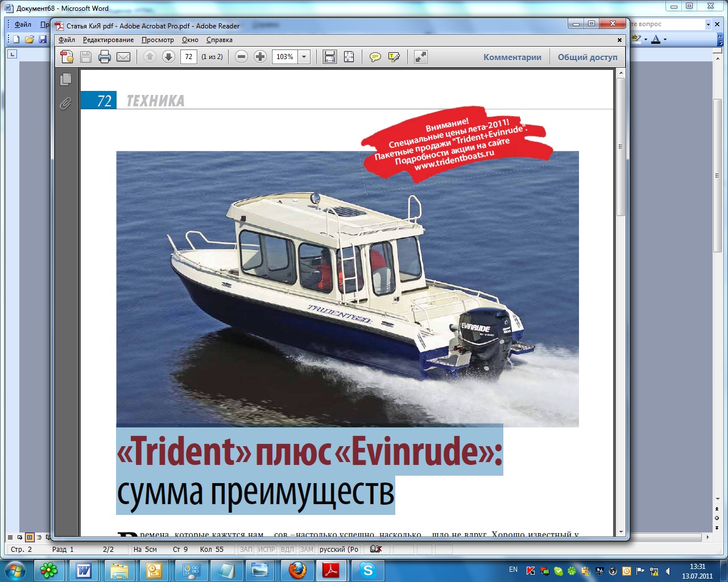Open the Highlight color dropdown arrow in Word

[646, 40]
